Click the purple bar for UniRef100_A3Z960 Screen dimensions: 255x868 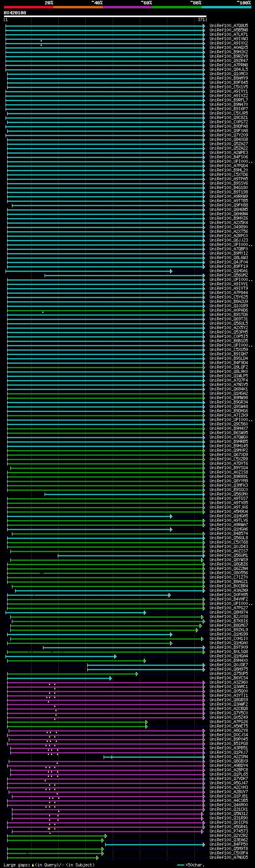click(106, 683)
